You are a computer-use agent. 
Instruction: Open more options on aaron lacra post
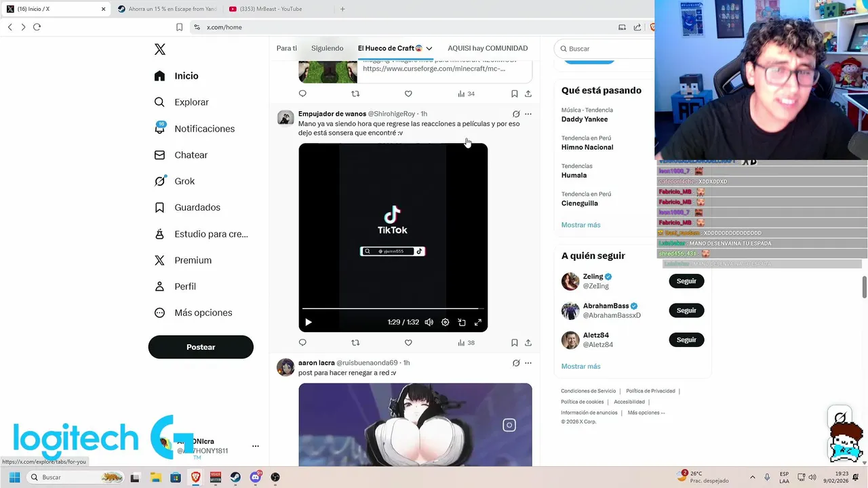[x=528, y=363]
